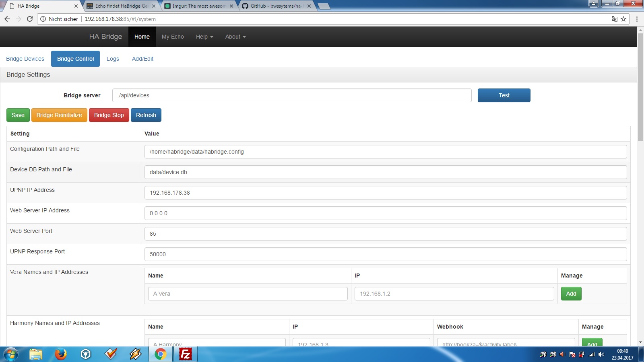The image size is (644, 362).
Task: Click the Vera Names and IP Addresses label
Action: click(49, 272)
